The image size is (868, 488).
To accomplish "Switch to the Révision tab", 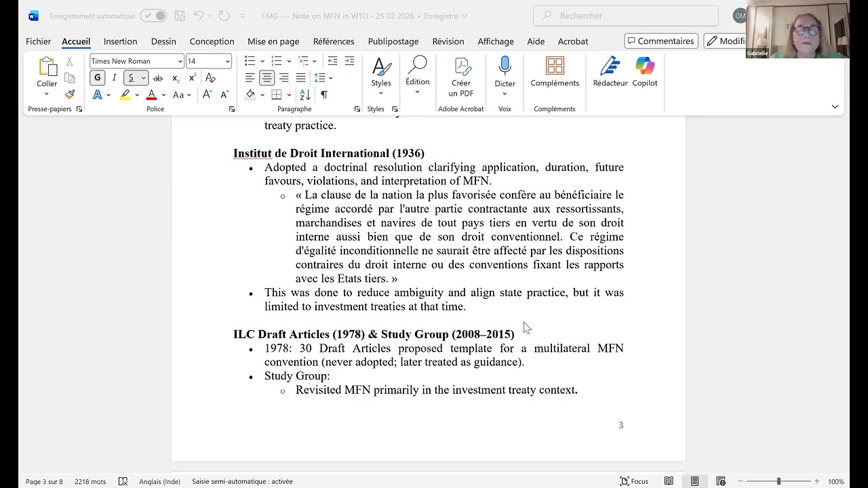I will (448, 41).
